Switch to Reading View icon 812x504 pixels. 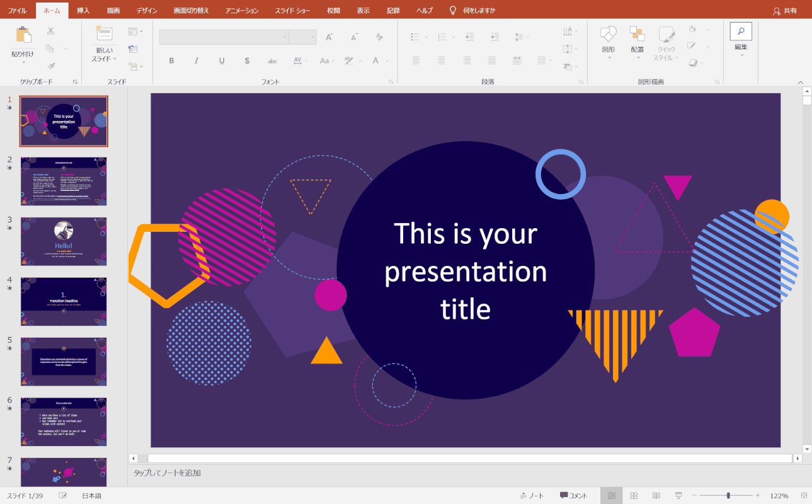point(656,496)
